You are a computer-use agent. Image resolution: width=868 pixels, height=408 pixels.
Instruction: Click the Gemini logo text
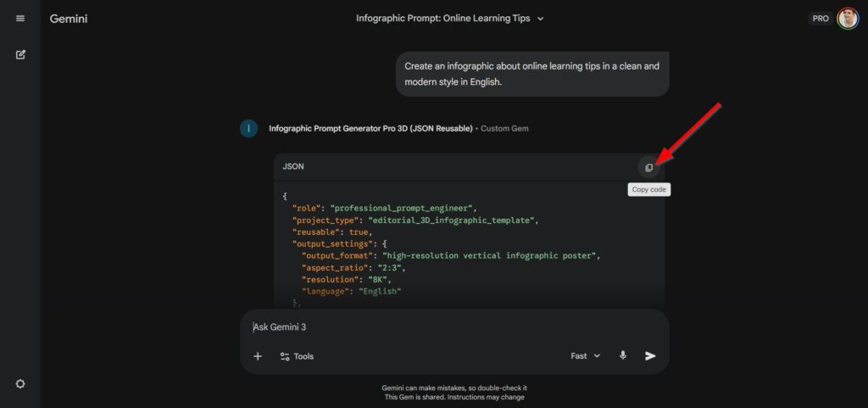[x=69, y=19]
